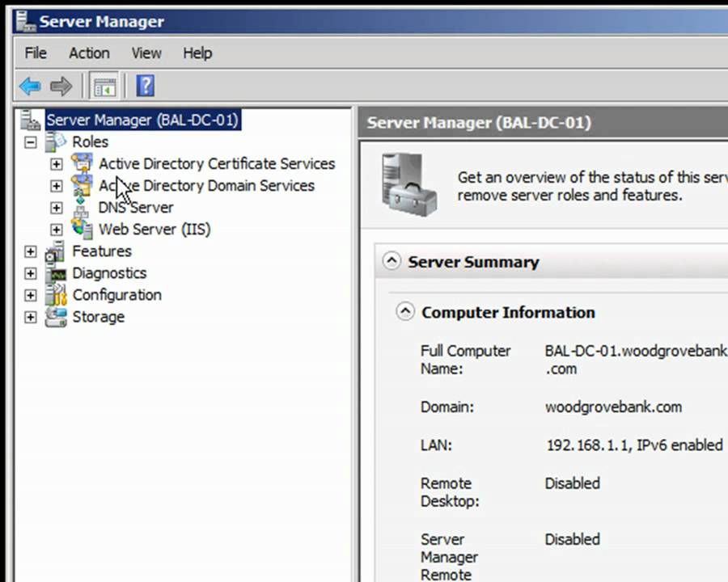Click the server toolbox overview icon
728x582 pixels.
(408, 185)
